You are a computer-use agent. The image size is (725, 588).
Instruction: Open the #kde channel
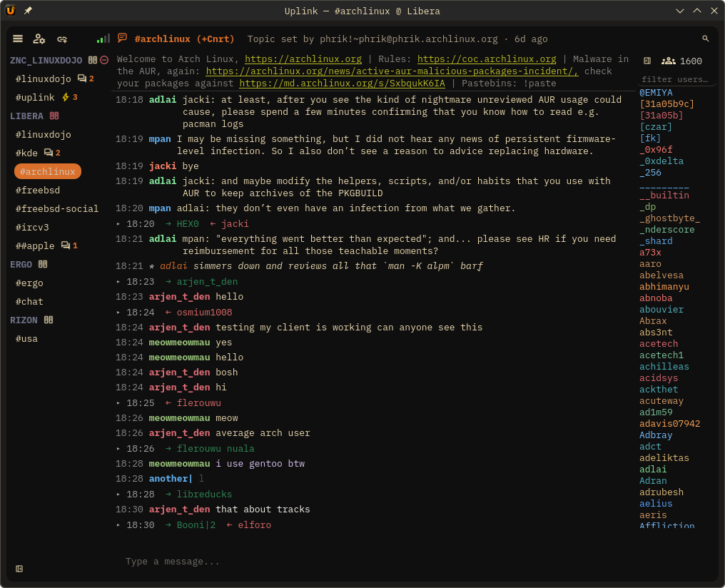click(x=26, y=153)
